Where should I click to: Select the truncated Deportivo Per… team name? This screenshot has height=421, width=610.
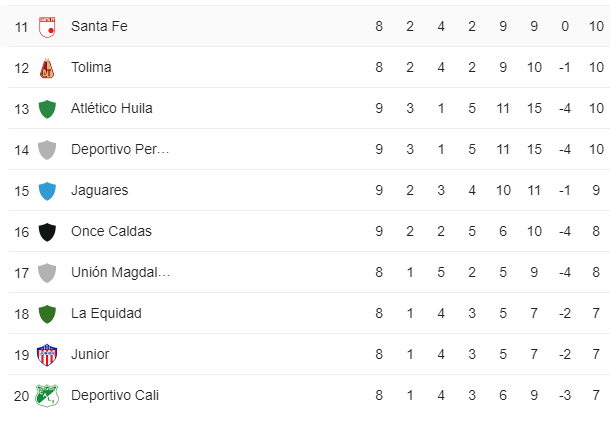pyautogui.click(x=120, y=149)
